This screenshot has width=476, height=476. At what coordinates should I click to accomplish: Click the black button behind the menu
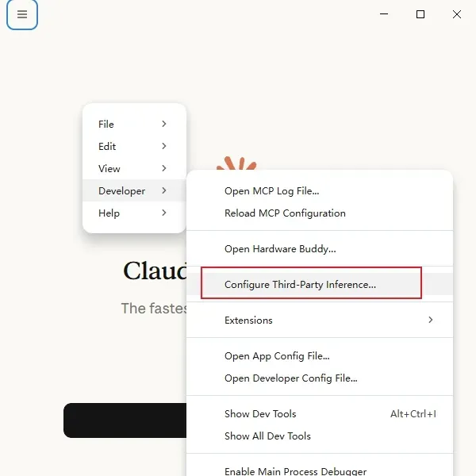tap(125, 420)
